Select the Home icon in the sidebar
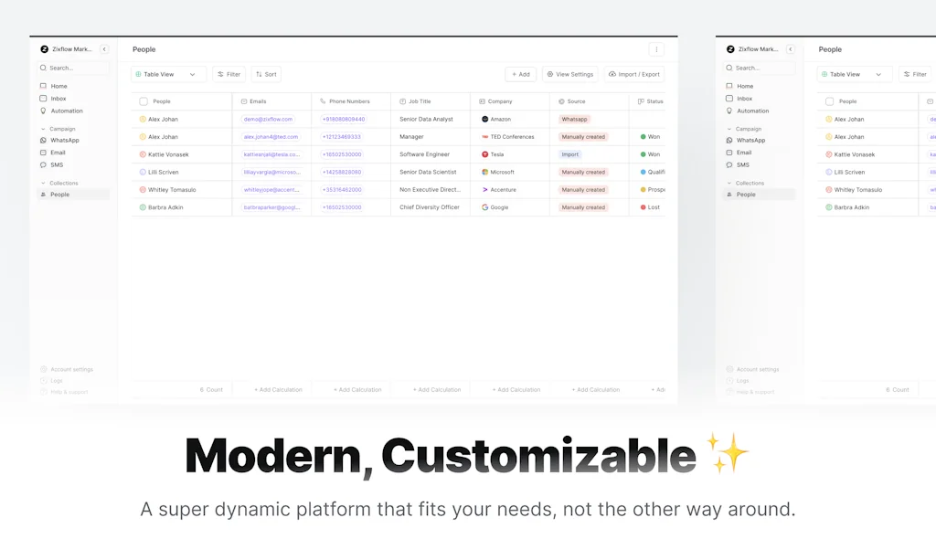Viewport: 936px width, 560px height. pos(42,85)
